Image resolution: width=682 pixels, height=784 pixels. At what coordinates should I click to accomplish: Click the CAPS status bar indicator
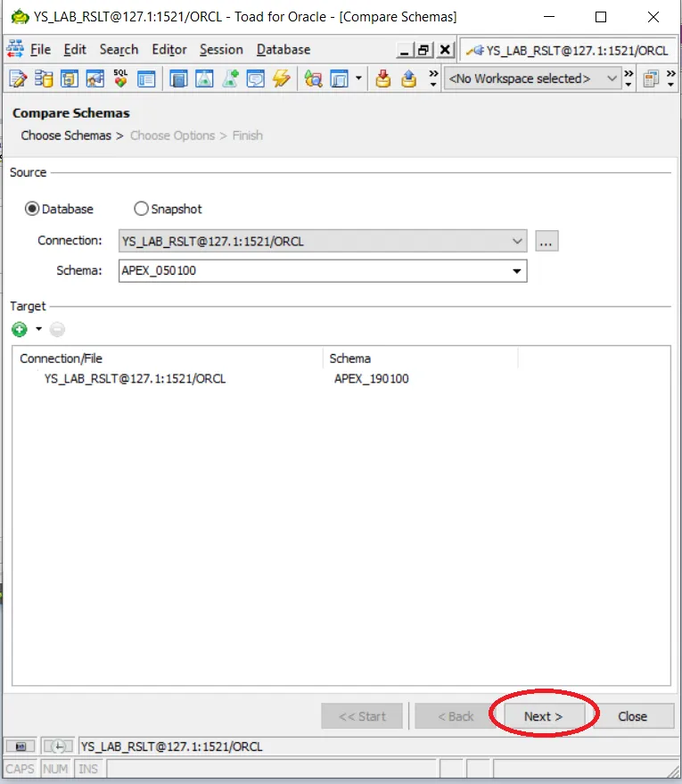click(20, 769)
